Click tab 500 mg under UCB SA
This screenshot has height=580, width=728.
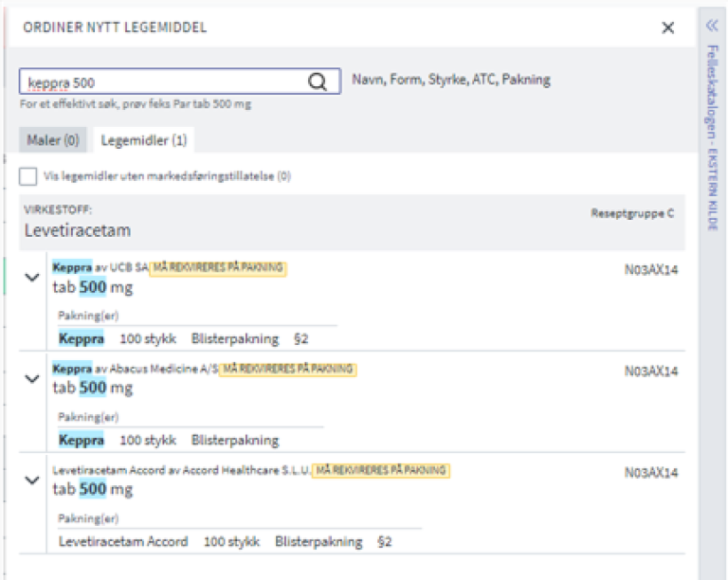pyautogui.click(x=93, y=287)
